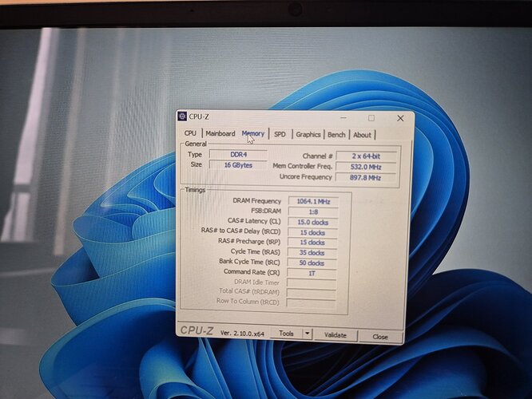Close CPU-Z with title bar X

(399, 118)
